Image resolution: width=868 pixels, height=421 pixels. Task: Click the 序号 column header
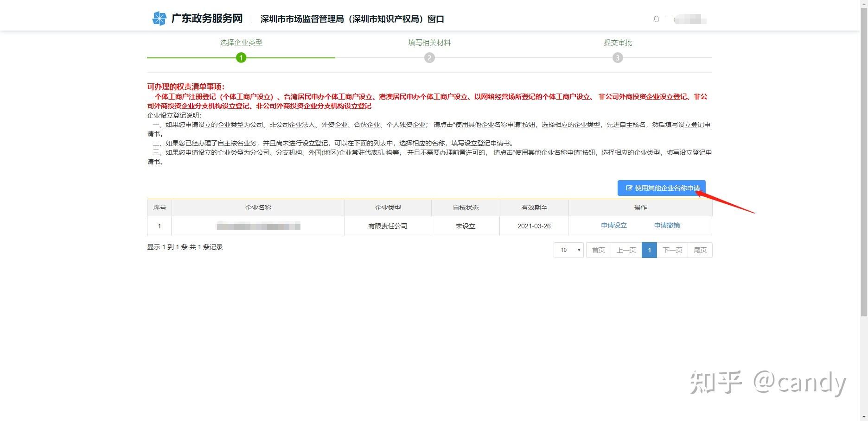click(x=160, y=207)
